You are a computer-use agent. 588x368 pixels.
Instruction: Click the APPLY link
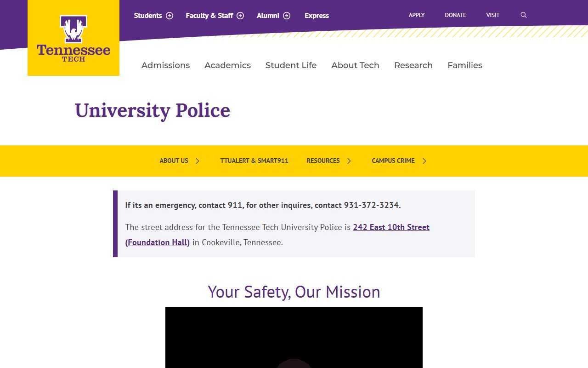417,15
